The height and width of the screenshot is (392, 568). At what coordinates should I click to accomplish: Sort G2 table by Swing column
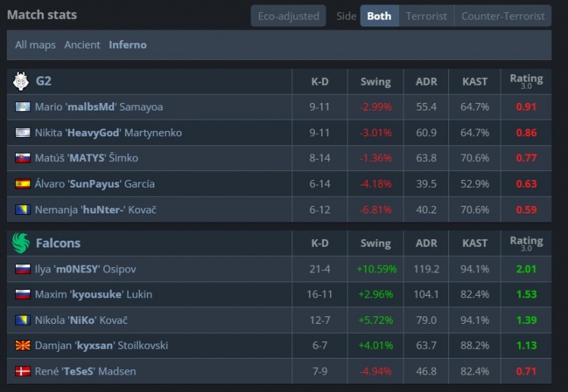click(x=376, y=82)
